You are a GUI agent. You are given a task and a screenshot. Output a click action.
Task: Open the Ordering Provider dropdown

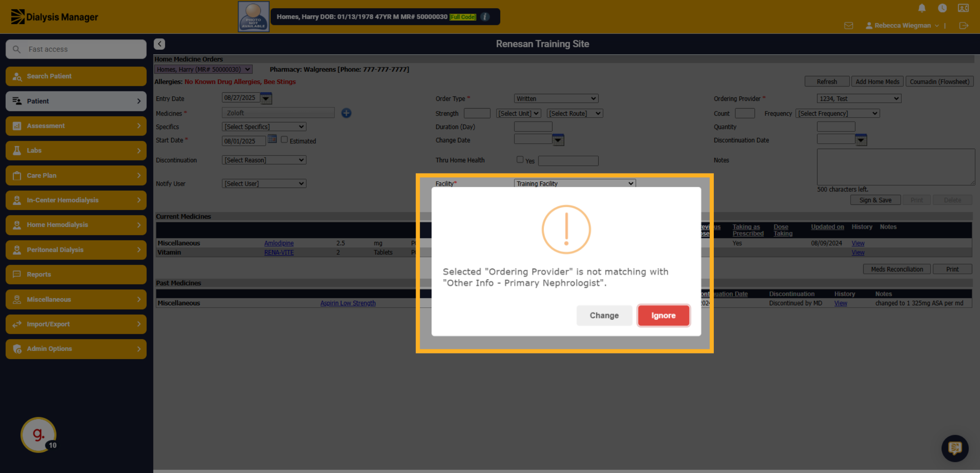click(x=859, y=99)
